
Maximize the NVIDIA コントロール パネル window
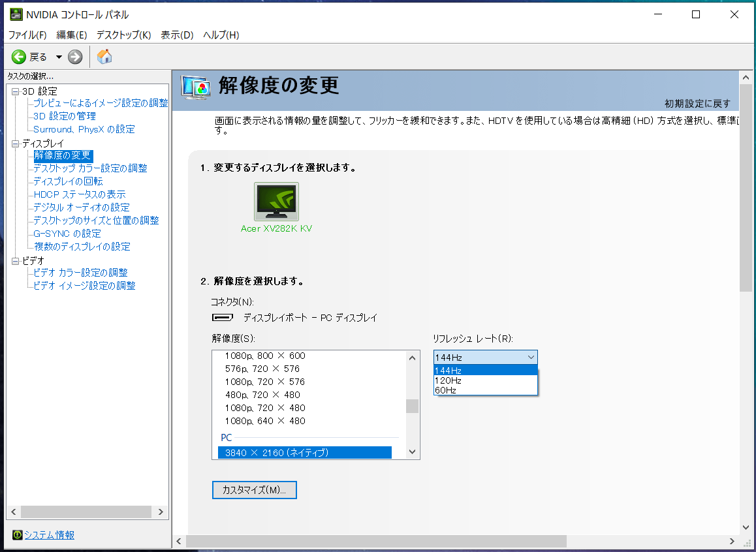point(696,14)
